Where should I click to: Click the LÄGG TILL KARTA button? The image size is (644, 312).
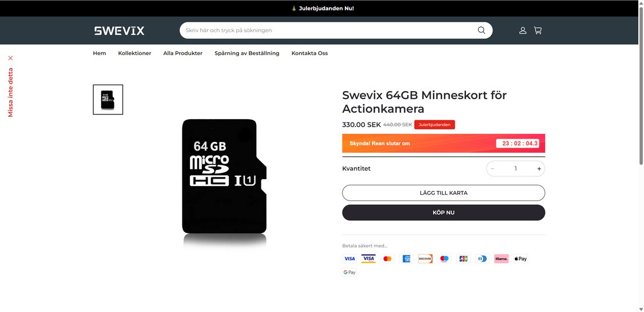pos(444,193)
